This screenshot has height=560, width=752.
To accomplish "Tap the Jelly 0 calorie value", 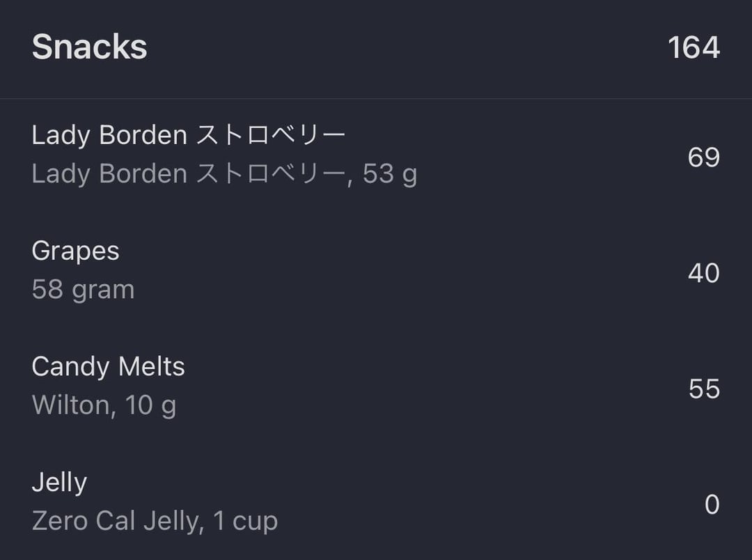I will point(712,504).
